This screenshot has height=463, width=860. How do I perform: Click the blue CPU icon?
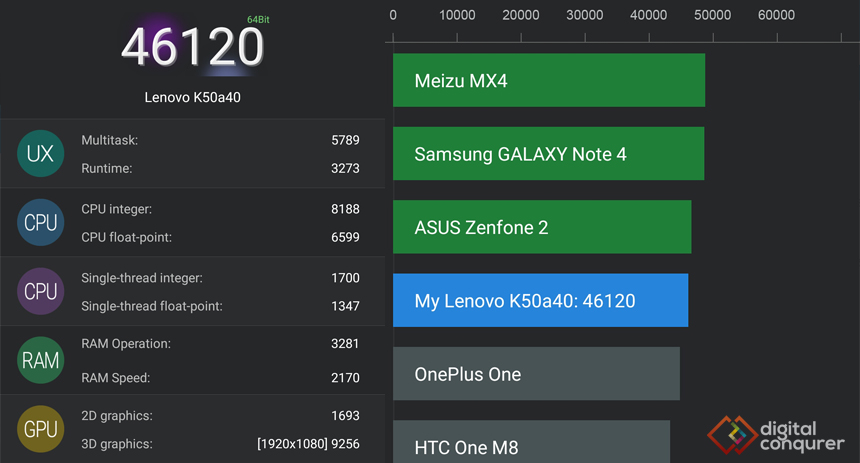pos(41,222)
